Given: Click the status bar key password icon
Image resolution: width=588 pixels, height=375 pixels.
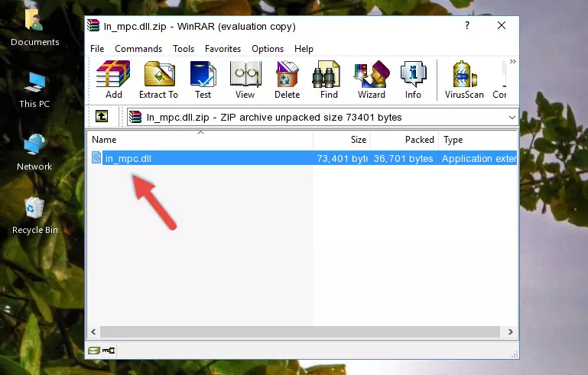Looking at the screenshot, I should pyautogui.click(x=109, y=351).
